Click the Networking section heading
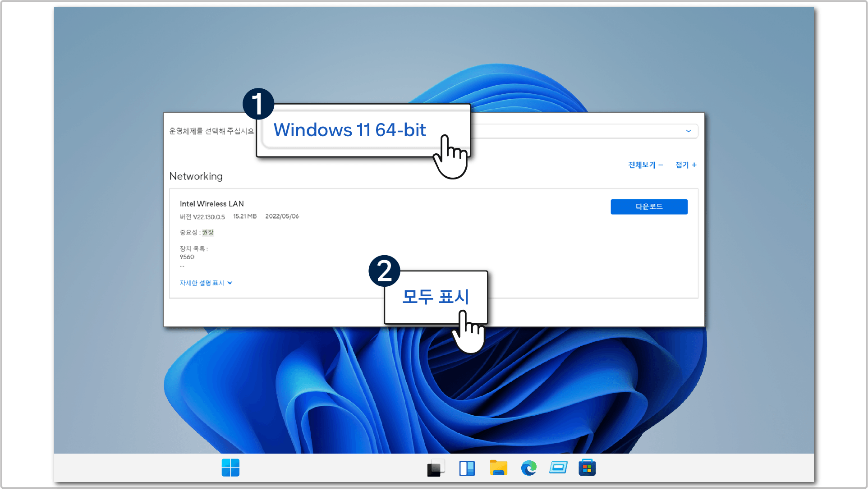 coord(196,176)
